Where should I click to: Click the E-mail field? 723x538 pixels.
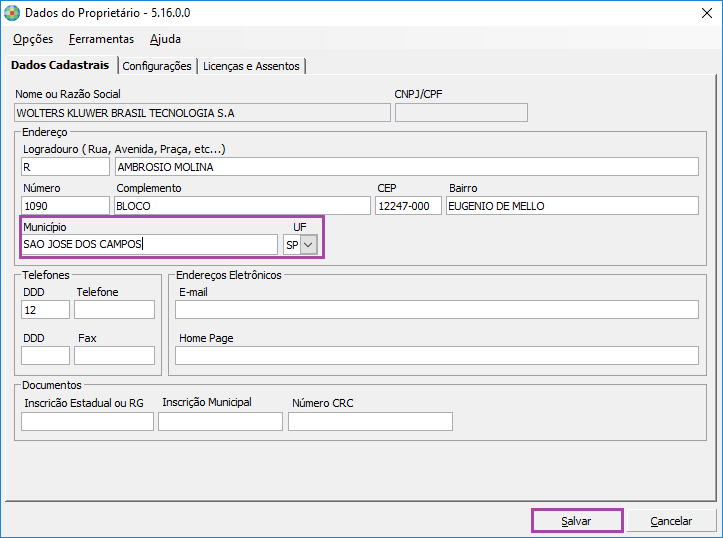pyautogui.click(x=437, y=310)
